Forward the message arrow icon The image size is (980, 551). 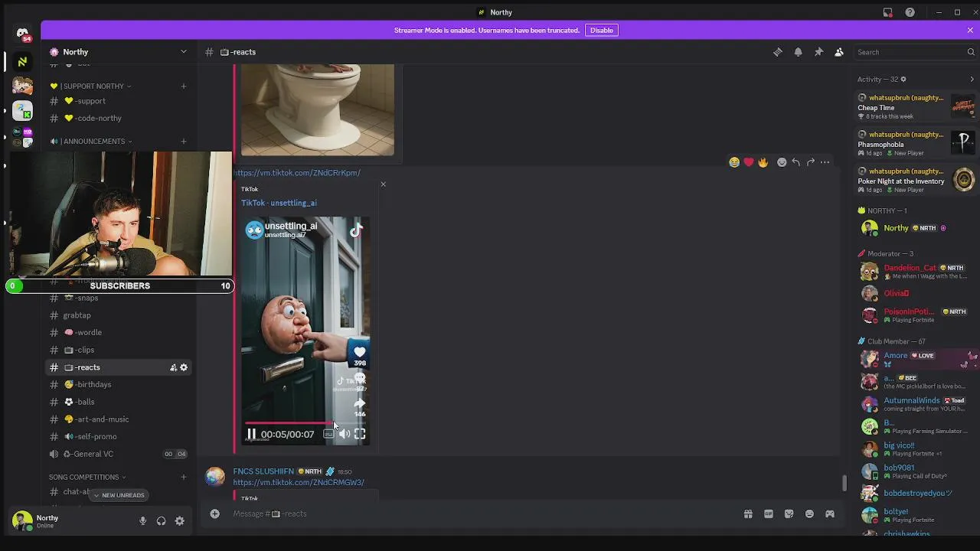pyautogui.click(x=810, y=162)
